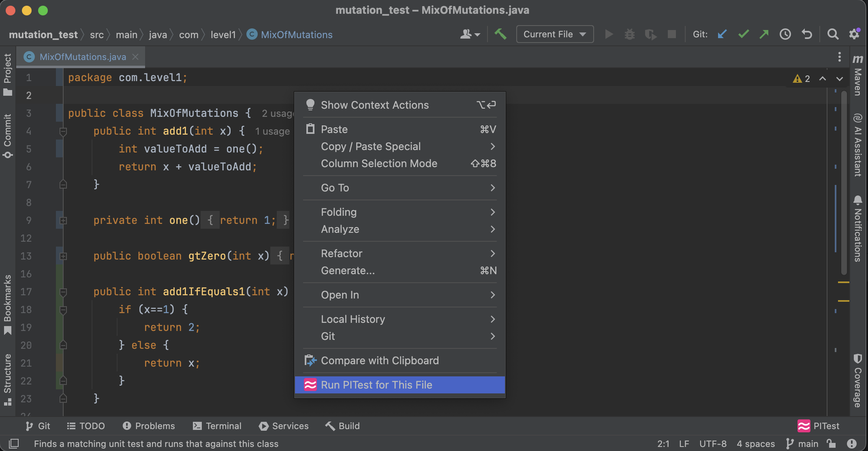Open the Bookmarks tool window
Viewport: 868px width, 451px height.
[x=8, y=305]
